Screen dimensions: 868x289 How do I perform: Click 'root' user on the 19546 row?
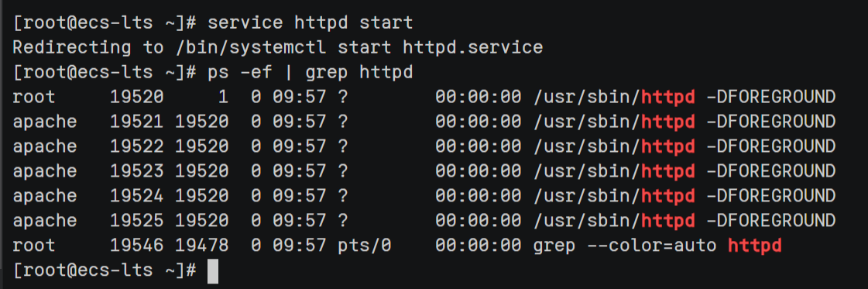[x=34, y=246]
